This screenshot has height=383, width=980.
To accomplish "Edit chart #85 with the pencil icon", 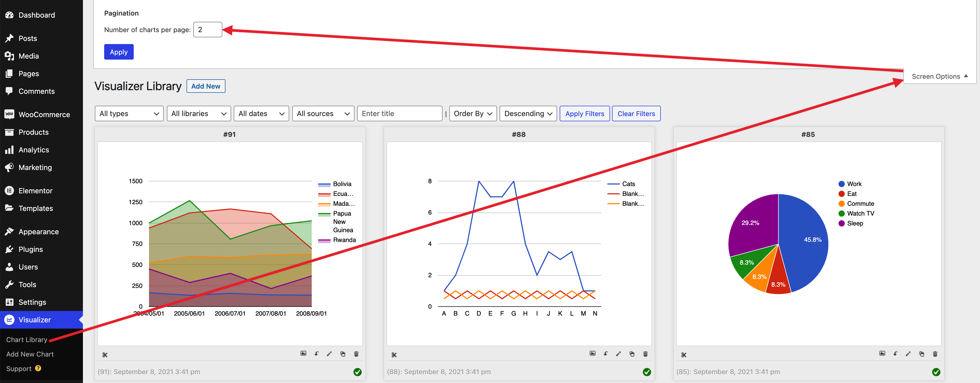I will click(908, 354).
